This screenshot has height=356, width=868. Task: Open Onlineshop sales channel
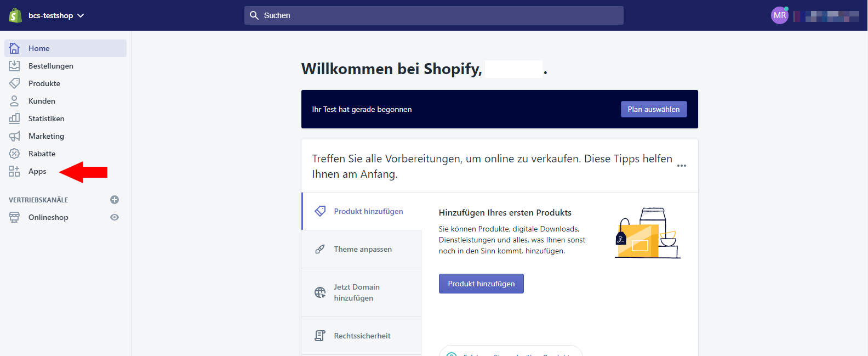tap(48, 217)
